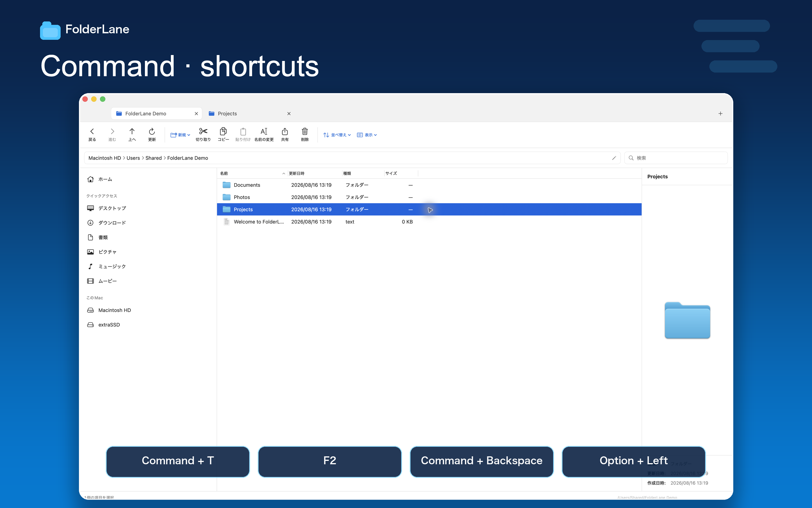Sort by the Kind (種類) column header
Screen dimensions: 812x508
click(x=363, y=173)
